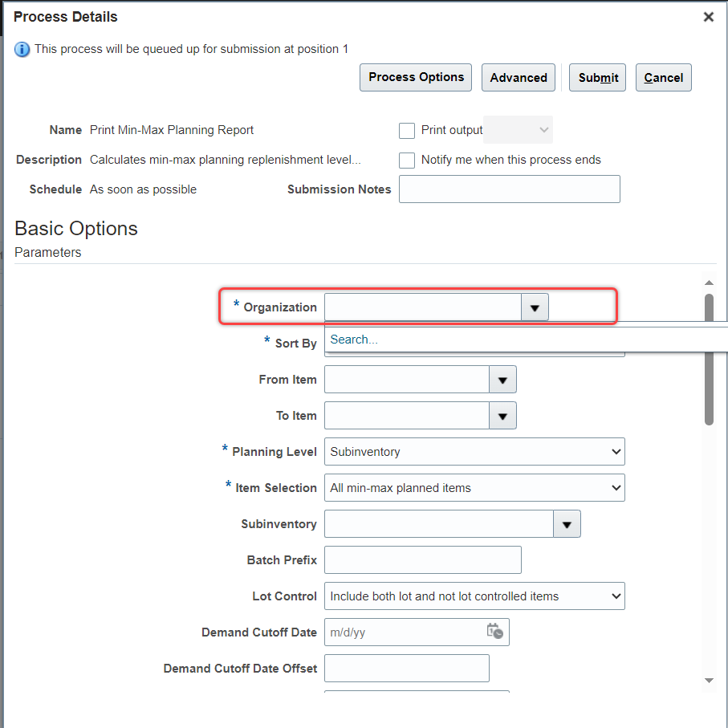Open the Print output format selector
This screenshot has height=728, width=728.
pyautogui.click(x=518, y=129)
